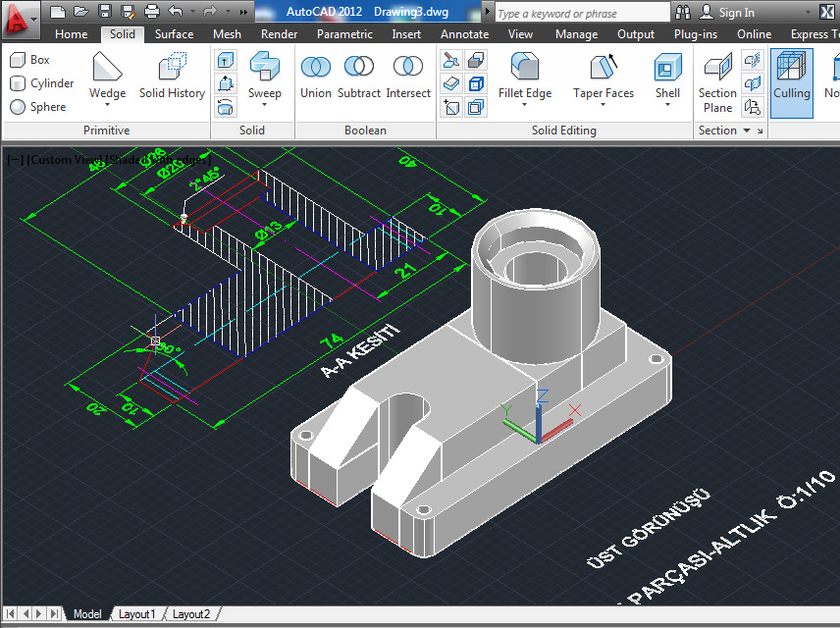
Task: Pick the Sphere primitive tool
Action: click(37, 107)
